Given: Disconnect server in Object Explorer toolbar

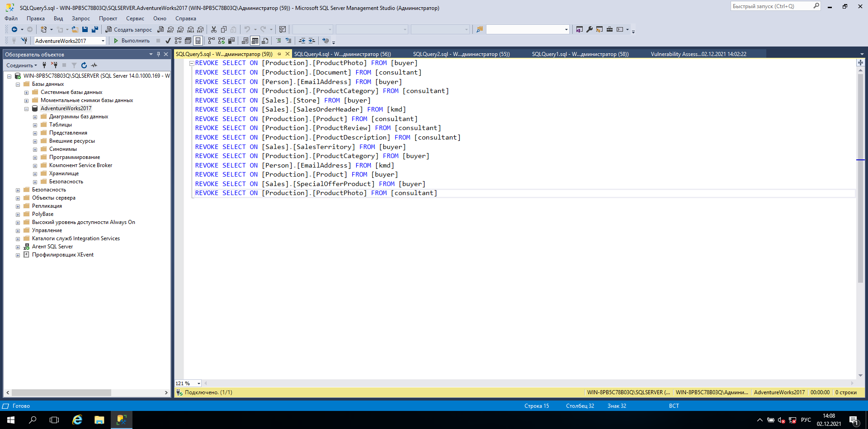Looking at the screenshot, I should pos(54,65).
